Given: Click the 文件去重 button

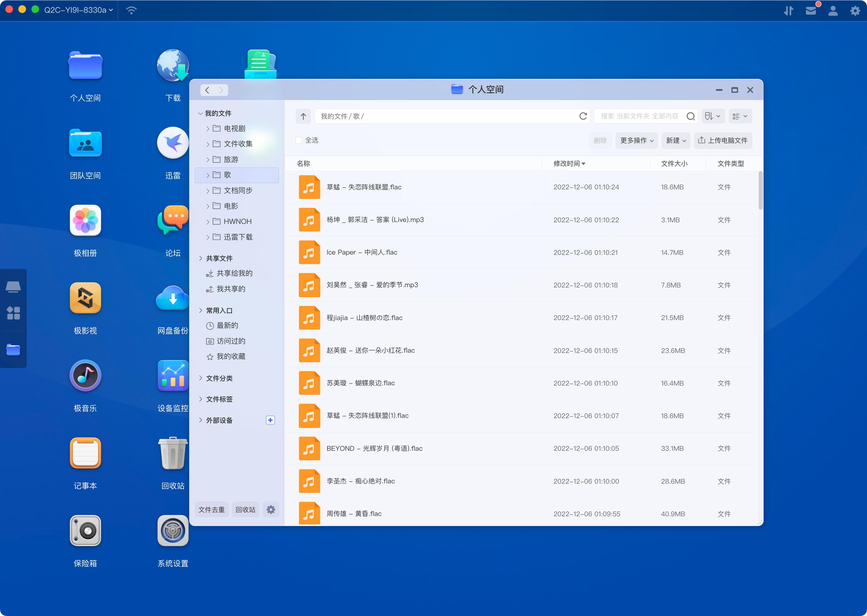Looking at the screenshot, I should [x=211, y=509].
